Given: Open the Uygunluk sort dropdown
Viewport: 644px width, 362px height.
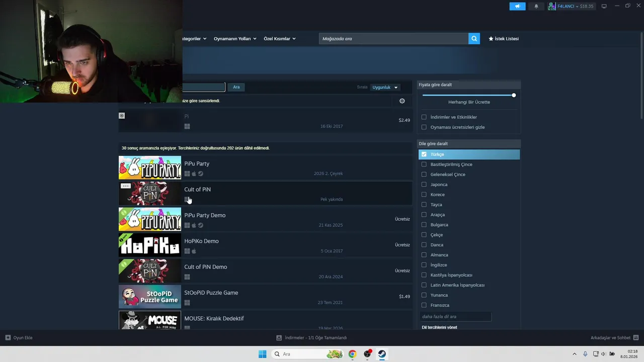Looking at the screenshot, I should pos(385,87).
